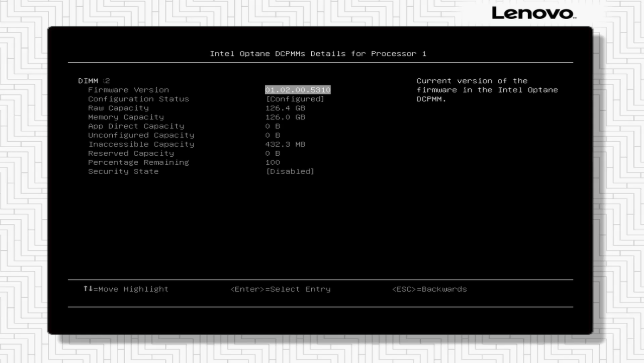Viewport: 644px width, 363px height.
Task: Click the Lenovo logo
Action: pyautogui.click(x=534, y=13)
